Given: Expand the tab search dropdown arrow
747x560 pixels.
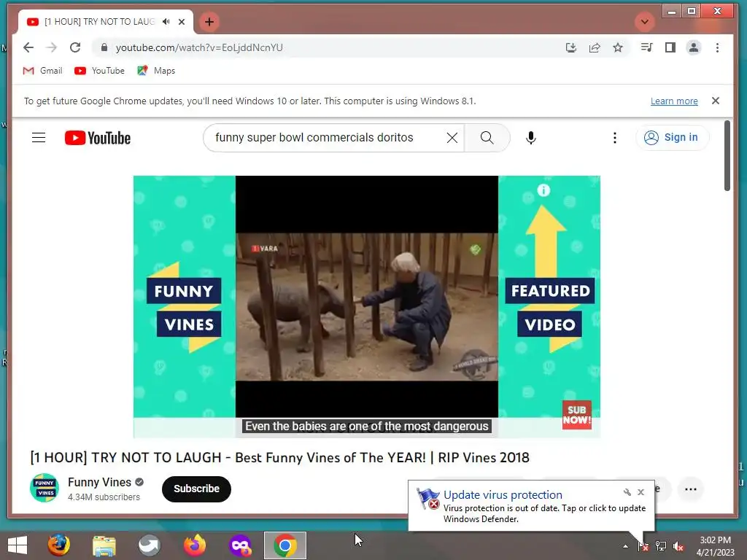Looking at the screenshot, I should (645, 22).
